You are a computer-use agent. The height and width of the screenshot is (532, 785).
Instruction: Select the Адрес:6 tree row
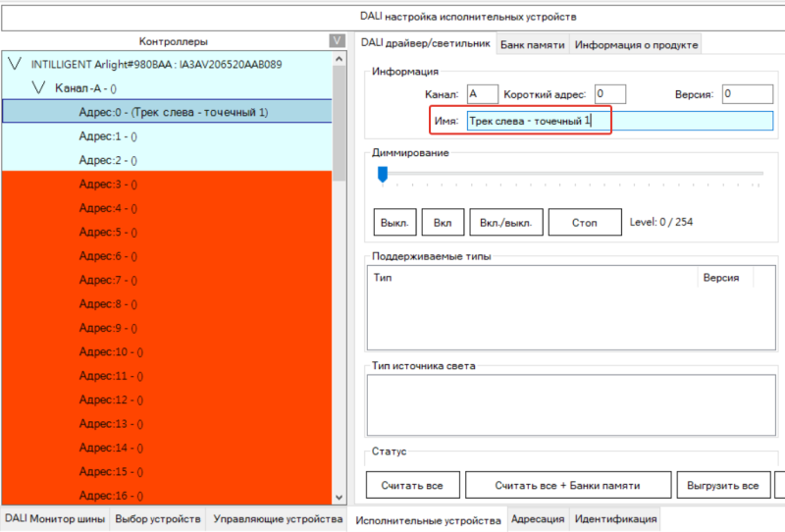[167, 256]
